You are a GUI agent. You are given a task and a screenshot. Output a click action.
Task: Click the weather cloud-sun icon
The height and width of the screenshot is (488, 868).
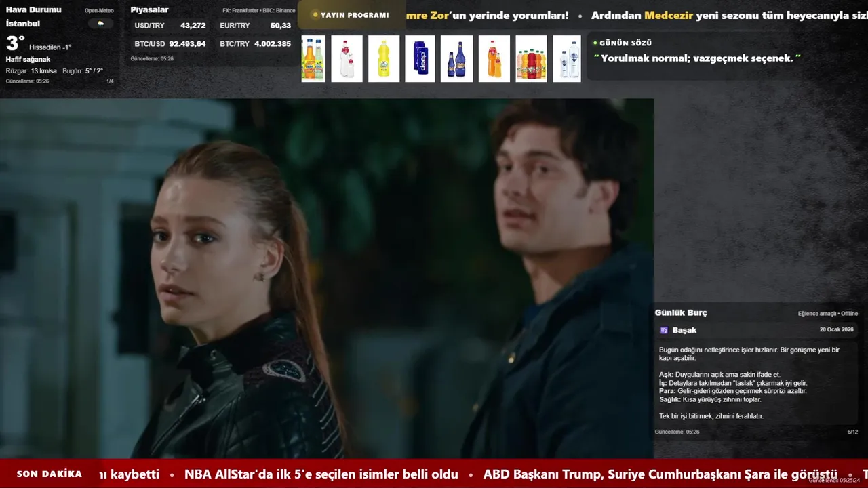point(101,23)
